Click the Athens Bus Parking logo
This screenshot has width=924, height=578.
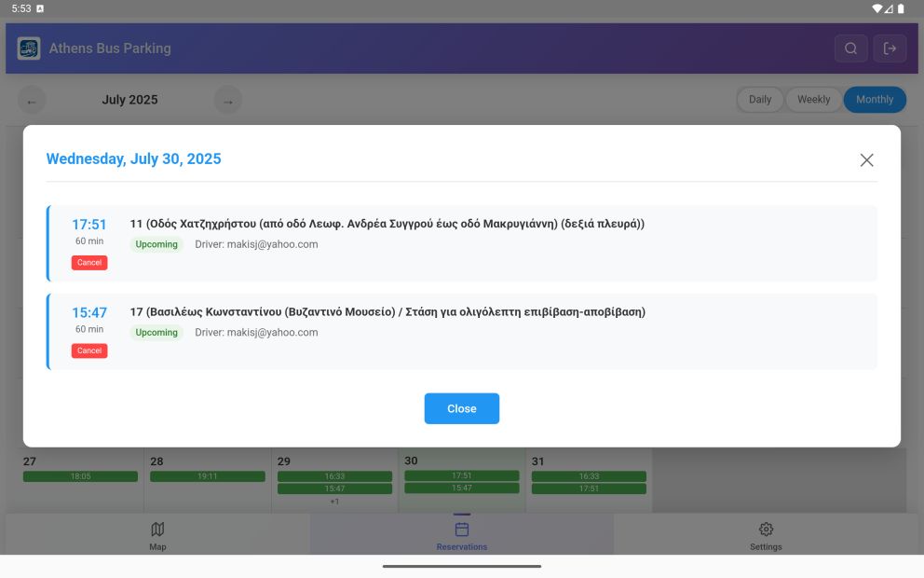pos(29,48)
